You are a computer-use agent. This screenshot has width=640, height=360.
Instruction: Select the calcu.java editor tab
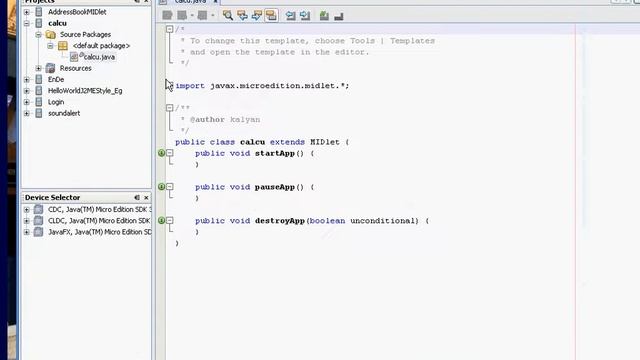click(x=190, y=2)
